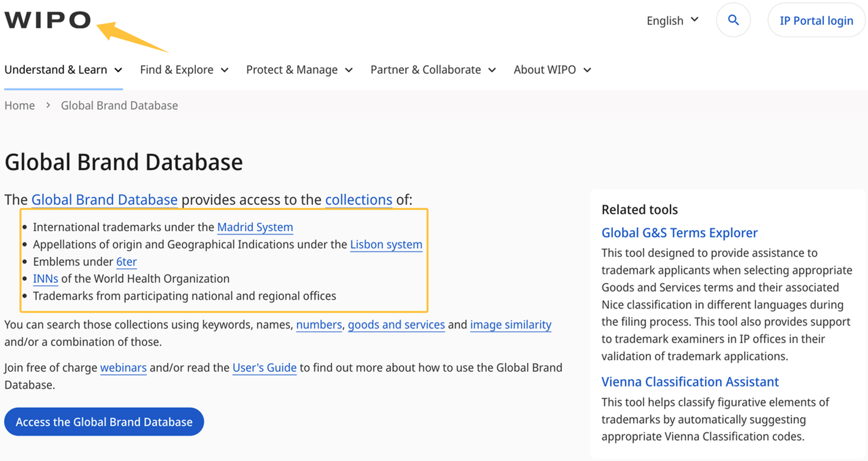Image resolution: width=868 pixels, height=461 pixels.
Task: Open the search magnifier icon
Action: click(x=733, y=20)
